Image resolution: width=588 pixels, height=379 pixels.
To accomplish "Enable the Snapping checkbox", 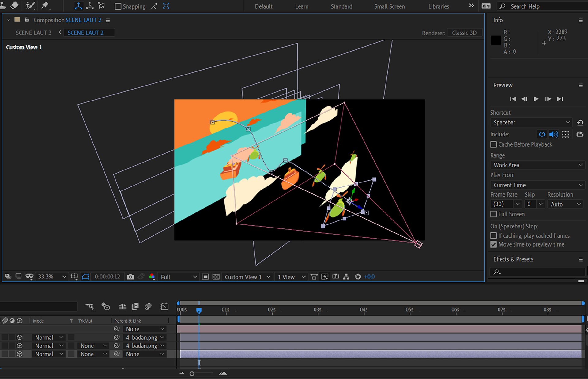I will point(118,6).
